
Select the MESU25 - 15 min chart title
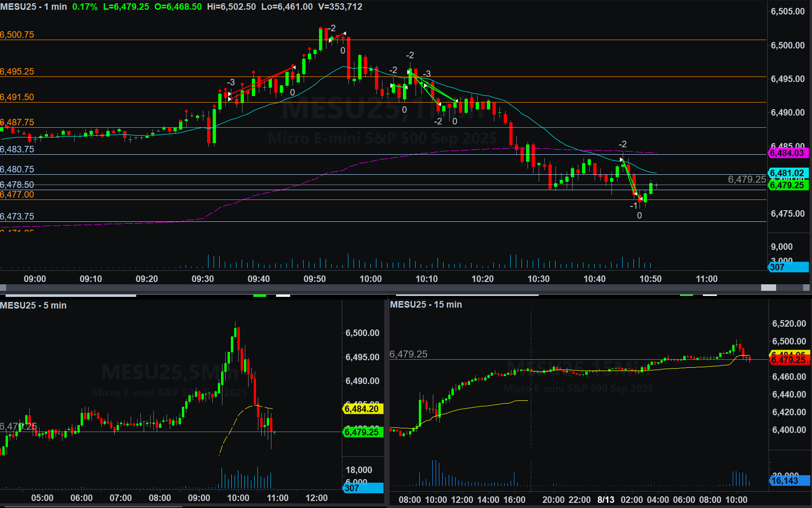pyautogui.click(x=426, y=304)
